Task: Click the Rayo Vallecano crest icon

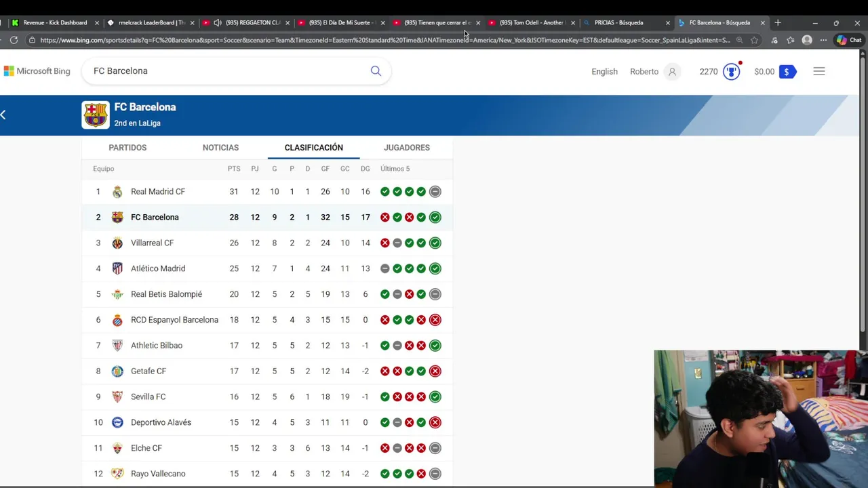Action: (x=117, y=474)
